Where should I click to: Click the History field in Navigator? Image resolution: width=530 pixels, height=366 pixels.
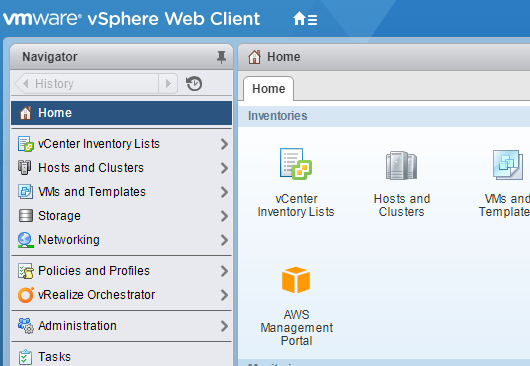click(96, 83)
